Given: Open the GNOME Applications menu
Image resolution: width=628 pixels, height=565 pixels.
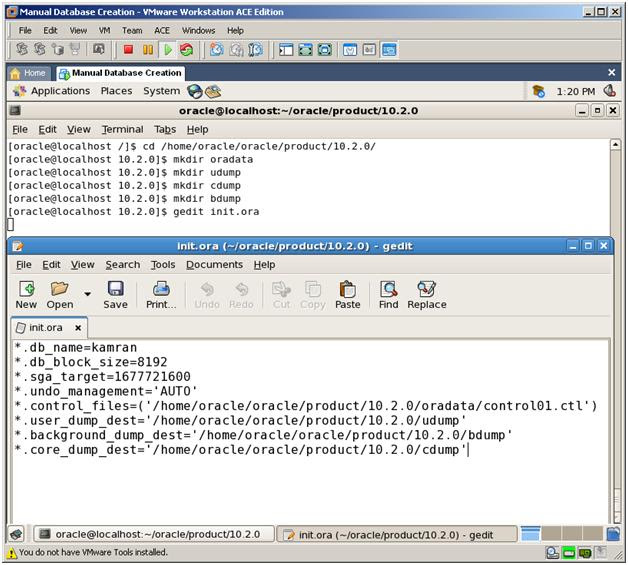Looking at the screenshot, I should (x=51, y=91).
